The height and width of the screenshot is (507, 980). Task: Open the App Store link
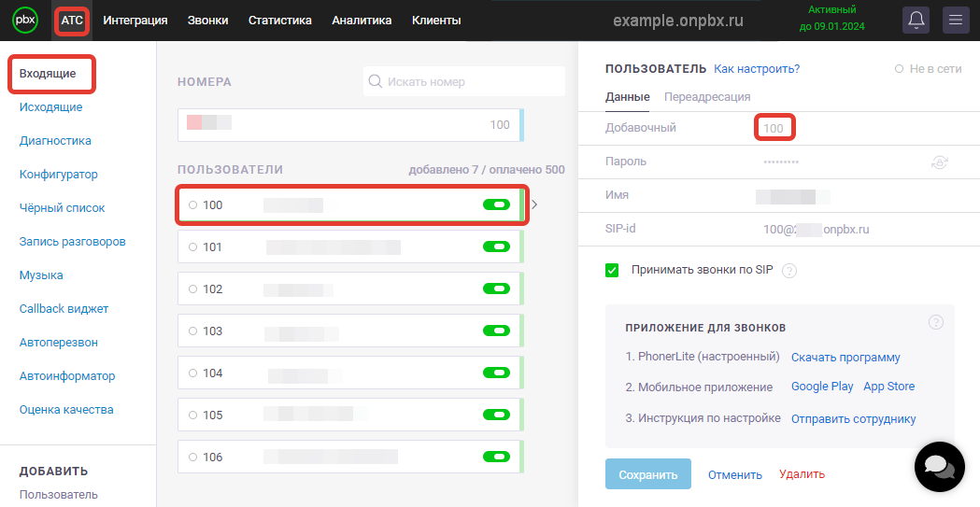888,387
